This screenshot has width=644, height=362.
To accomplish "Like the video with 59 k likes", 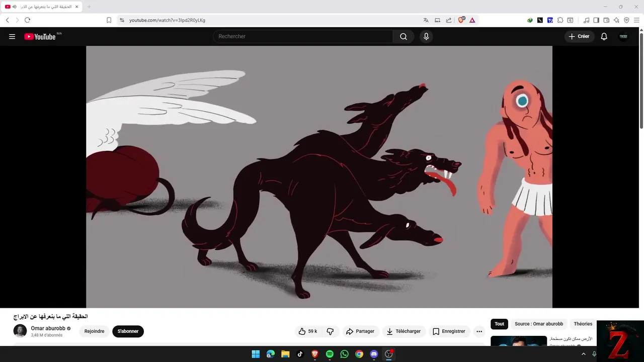I will (307, 331).
